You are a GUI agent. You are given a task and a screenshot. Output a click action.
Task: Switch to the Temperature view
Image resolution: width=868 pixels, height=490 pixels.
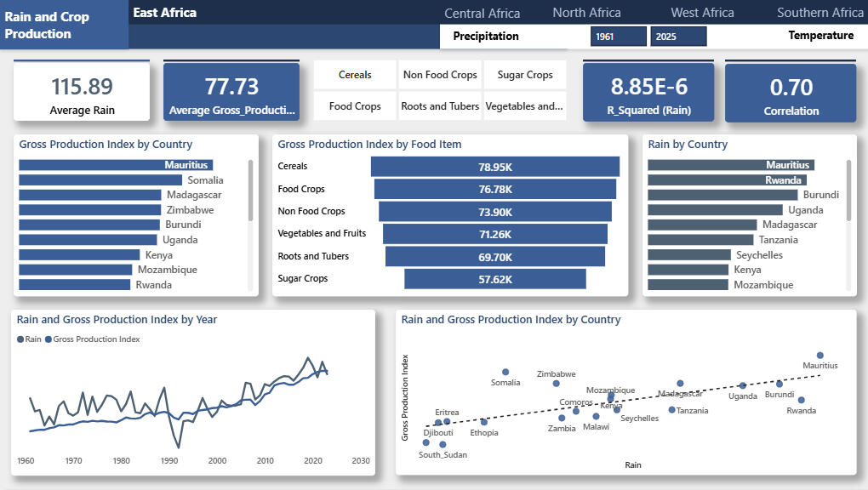tap(820, 36)
